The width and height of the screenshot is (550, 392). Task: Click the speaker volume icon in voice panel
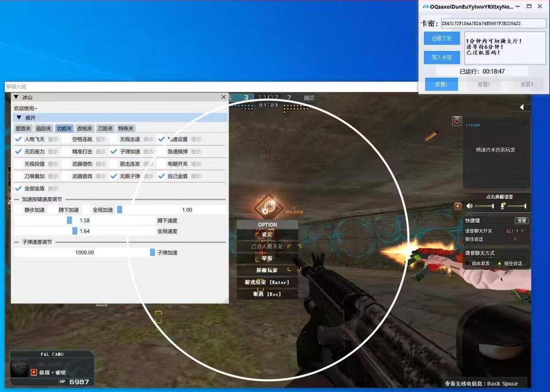pos(470,206)
